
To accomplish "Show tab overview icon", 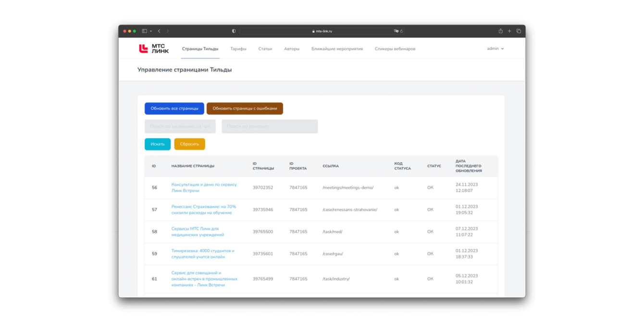I will (x=519, y=31).
